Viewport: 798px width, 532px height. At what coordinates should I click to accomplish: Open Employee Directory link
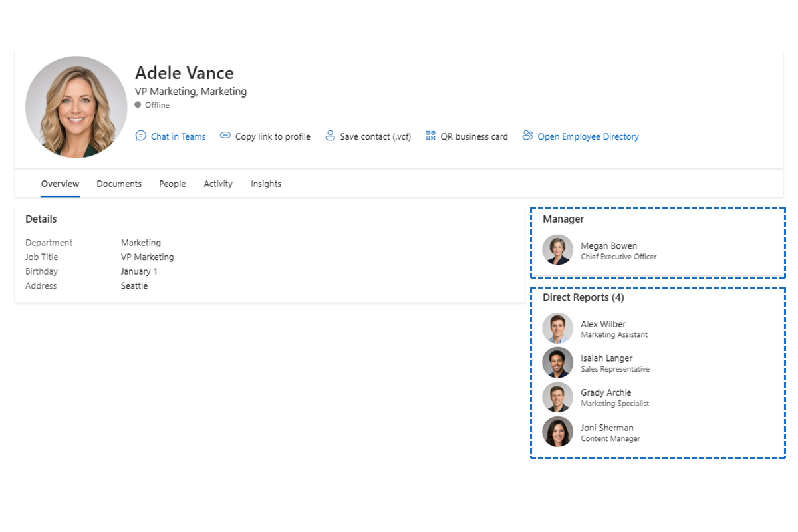[588, 136]
